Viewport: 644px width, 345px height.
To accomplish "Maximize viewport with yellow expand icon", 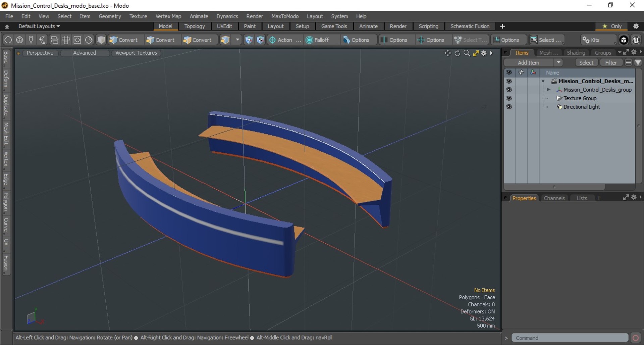I will coord(476,53).
